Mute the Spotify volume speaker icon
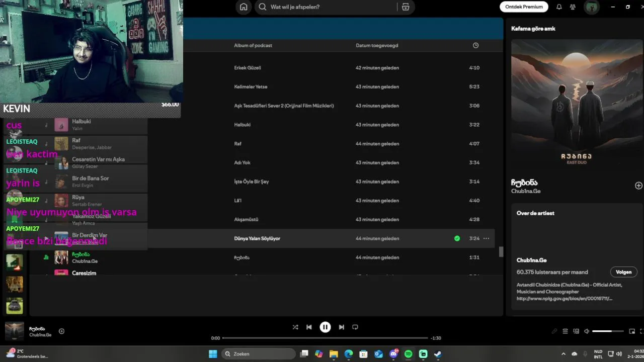The image size is (644, 362). [586, 331]
